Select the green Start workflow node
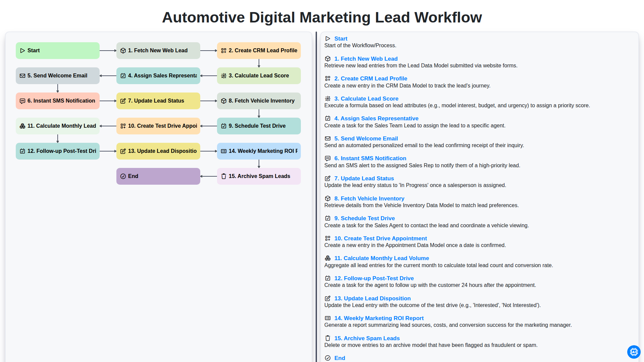Image resolution: width=644 pixels, height=362 pixels. [x=58, y=51]
